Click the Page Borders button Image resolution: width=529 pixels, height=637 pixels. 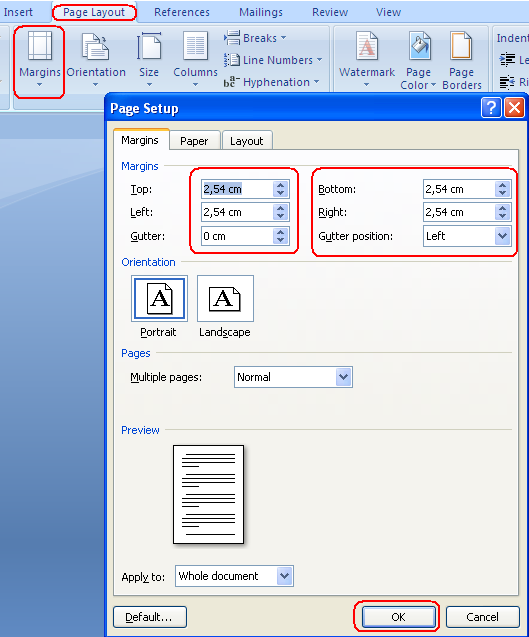(x=462, y=60)
